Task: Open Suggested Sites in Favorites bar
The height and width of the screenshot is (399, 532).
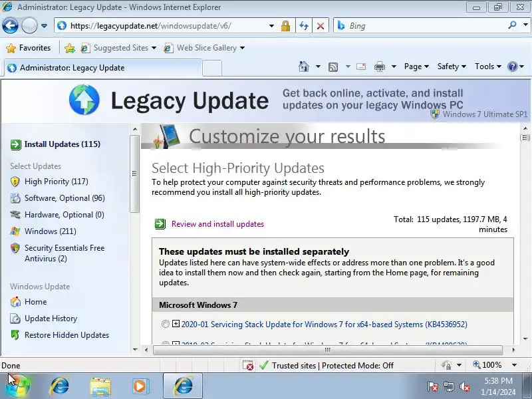Action: tap(118, 48)
